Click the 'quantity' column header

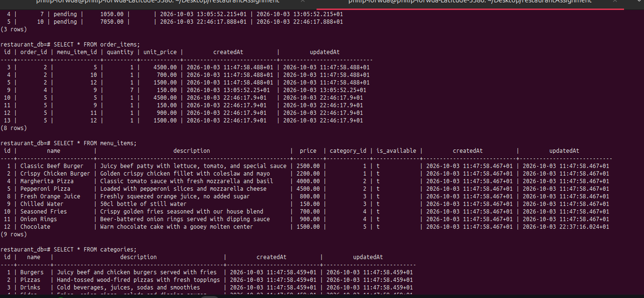[x=120, y=52]
